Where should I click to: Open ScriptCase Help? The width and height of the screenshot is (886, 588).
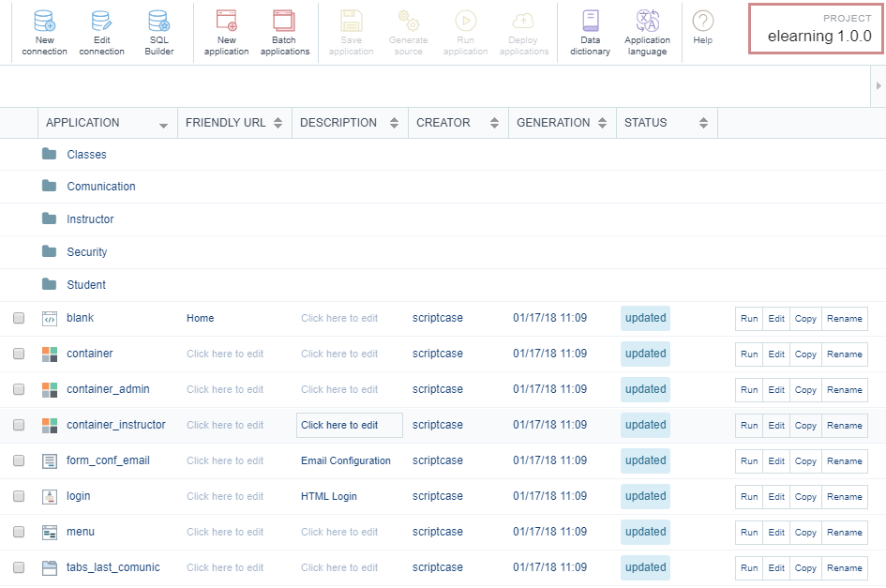click(x=702, y=32)
